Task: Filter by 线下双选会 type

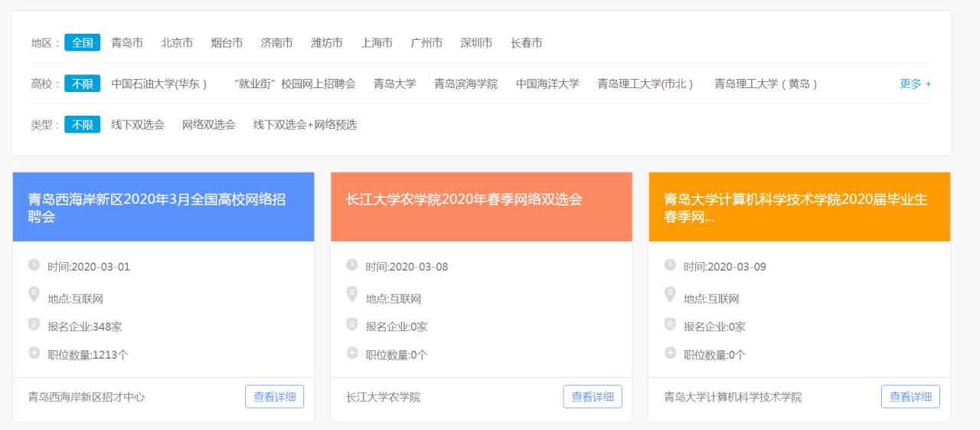Action: (138, 124)
